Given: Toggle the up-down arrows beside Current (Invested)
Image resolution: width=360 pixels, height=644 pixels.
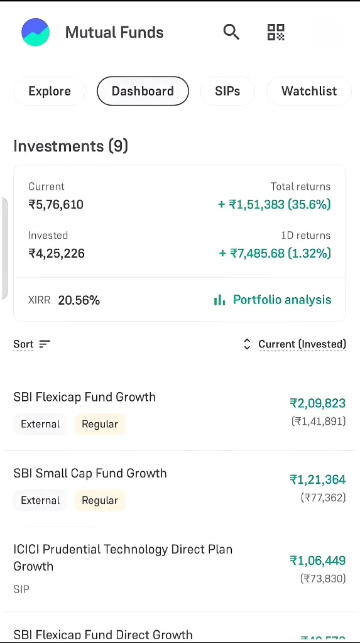Looking at the screenshot, I should [x=247, y=344].
